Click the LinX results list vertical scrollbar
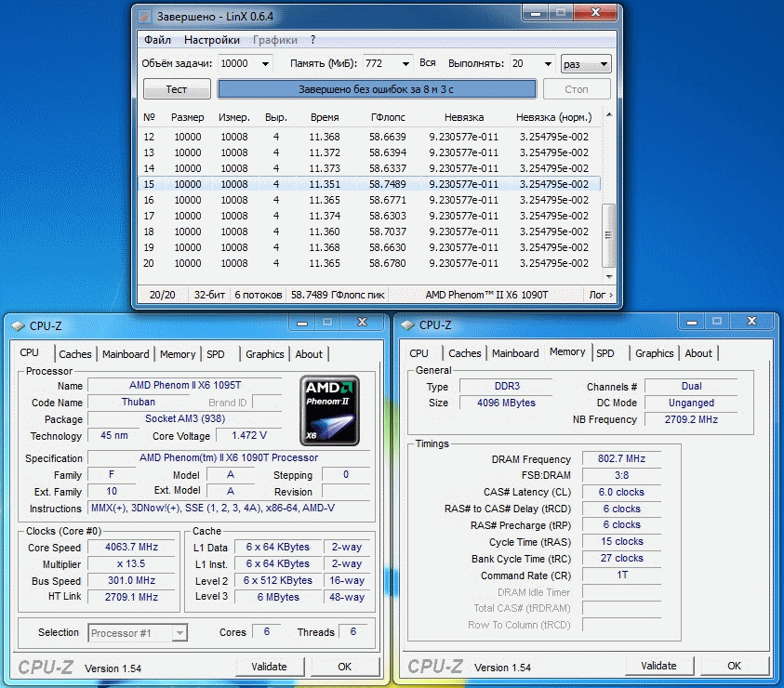This screenshot has width=784, height=688. pos(609,197)
